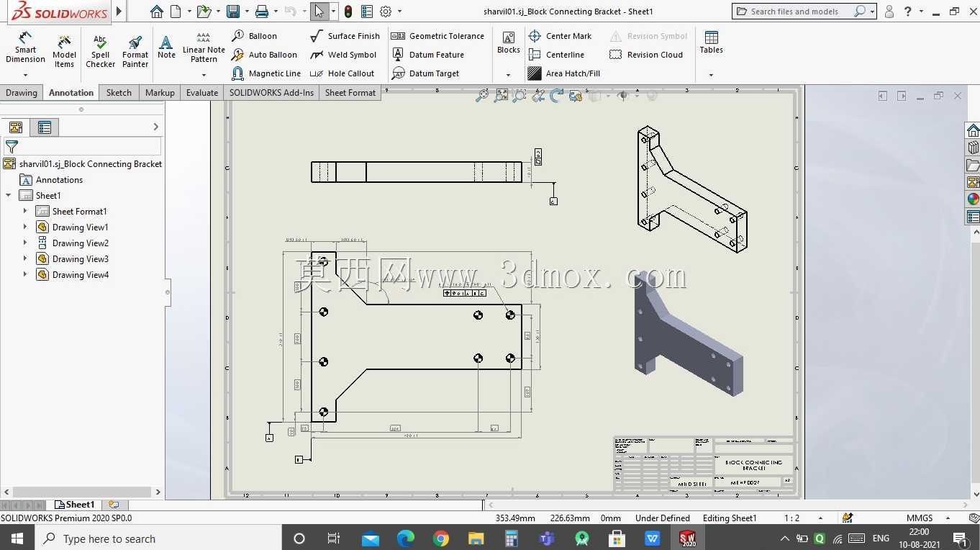Viewport: 980px width, 550px height.
Task: Activate the Format Painter
Action: (135, 52)
